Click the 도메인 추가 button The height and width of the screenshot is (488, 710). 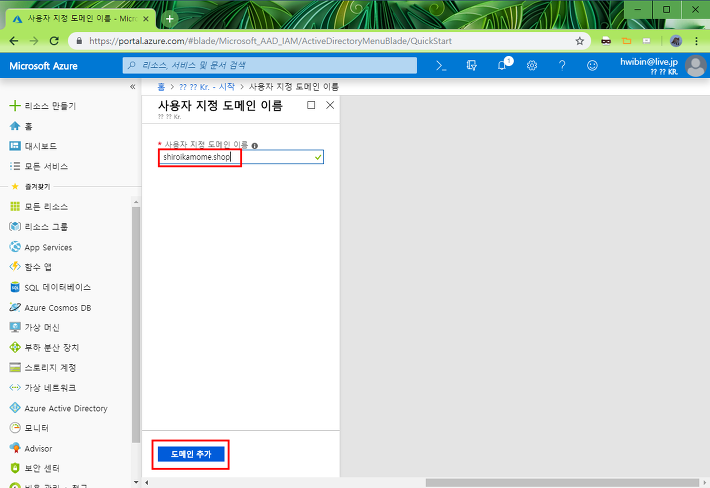pyautogui.click(x=191, y=454)
